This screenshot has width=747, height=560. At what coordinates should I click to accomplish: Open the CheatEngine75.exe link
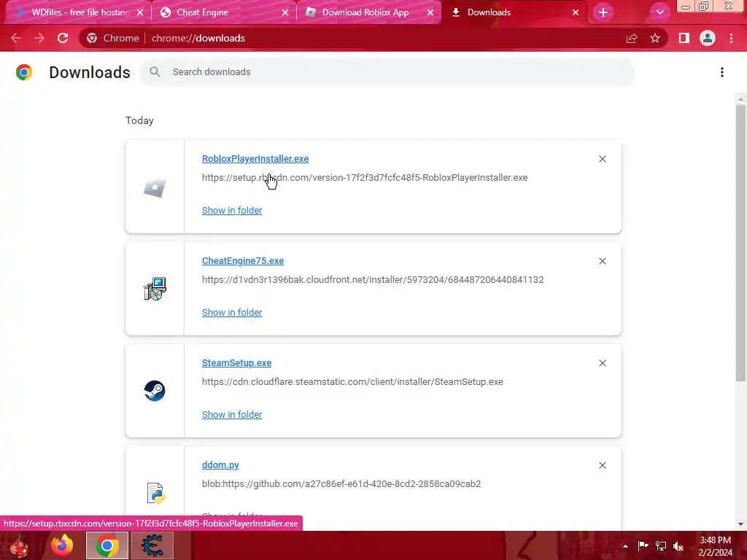click(243, 261)
